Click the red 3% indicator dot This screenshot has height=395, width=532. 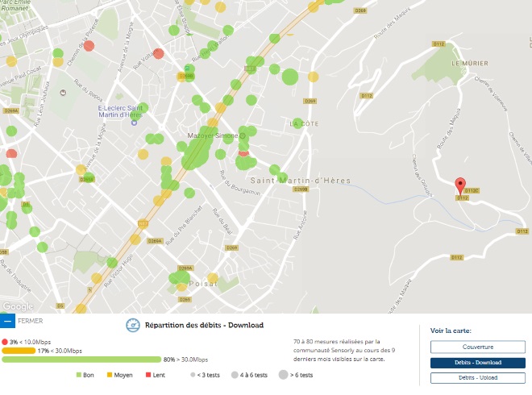click(4, 342)
